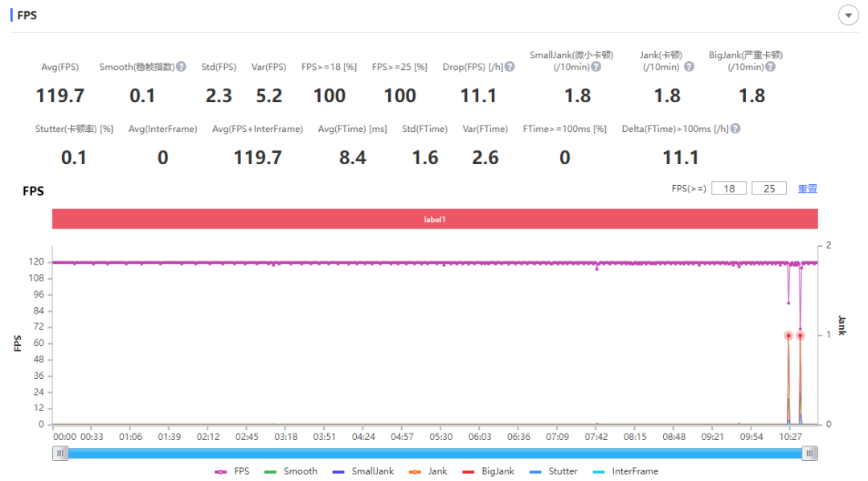Toggle the Jank series in the legend

pyautogui.click(x=428, y=471)
